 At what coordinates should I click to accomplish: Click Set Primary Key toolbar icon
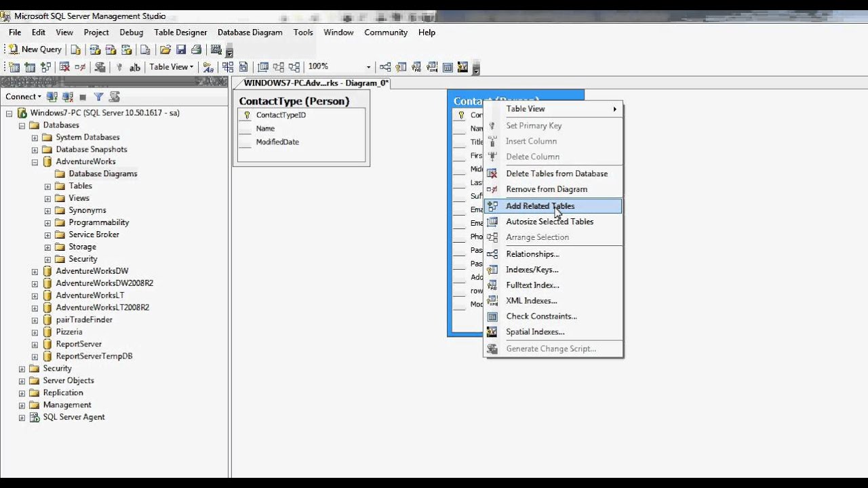pos(119,67)
